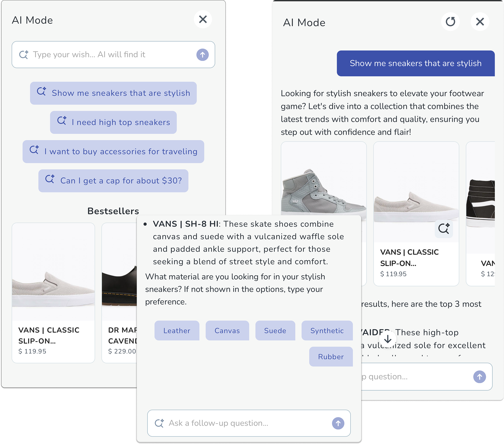This screenshot has height=444, width=504.
Task: Open the black high-top Vans result card
Action: click(480, 214)
